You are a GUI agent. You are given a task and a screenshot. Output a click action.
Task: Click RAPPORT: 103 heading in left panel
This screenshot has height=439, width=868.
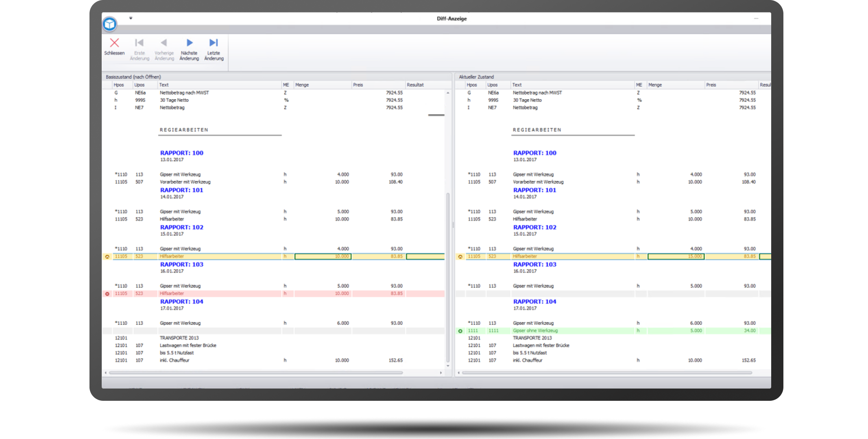pyautogui.click(x=181, y=264)
